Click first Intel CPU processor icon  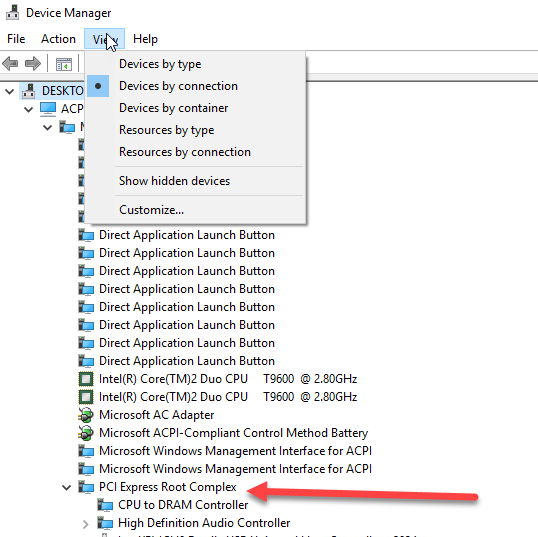pyautogui.click(x=86, y=379)
